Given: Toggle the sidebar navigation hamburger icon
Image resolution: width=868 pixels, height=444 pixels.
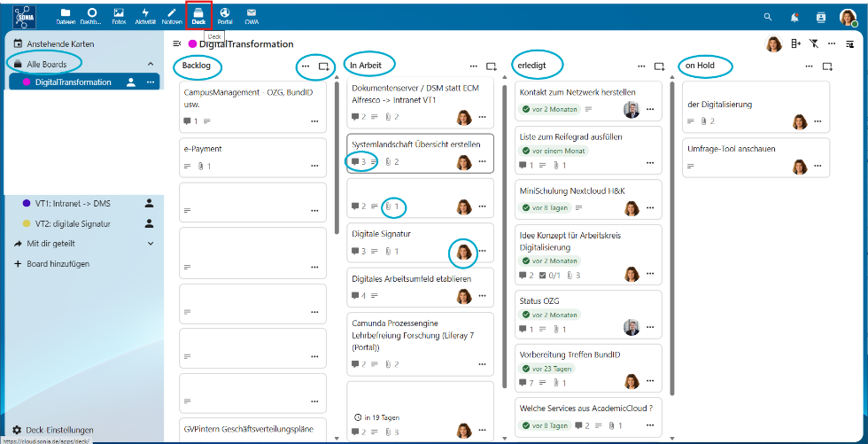Looking at the screenshot, I should [x=176, y=43].
